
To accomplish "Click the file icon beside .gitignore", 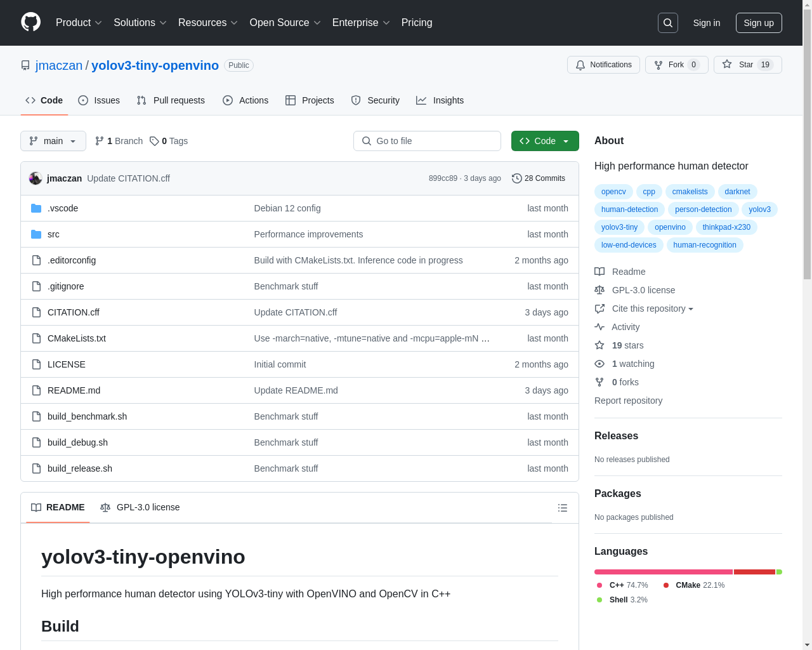I will pyautogui.click(x=36, y=286).
